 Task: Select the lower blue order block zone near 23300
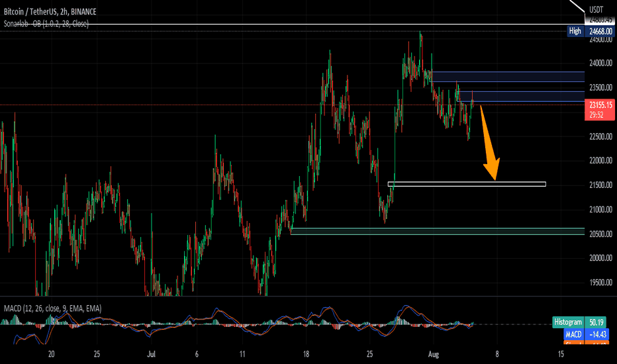coord(522,97)
